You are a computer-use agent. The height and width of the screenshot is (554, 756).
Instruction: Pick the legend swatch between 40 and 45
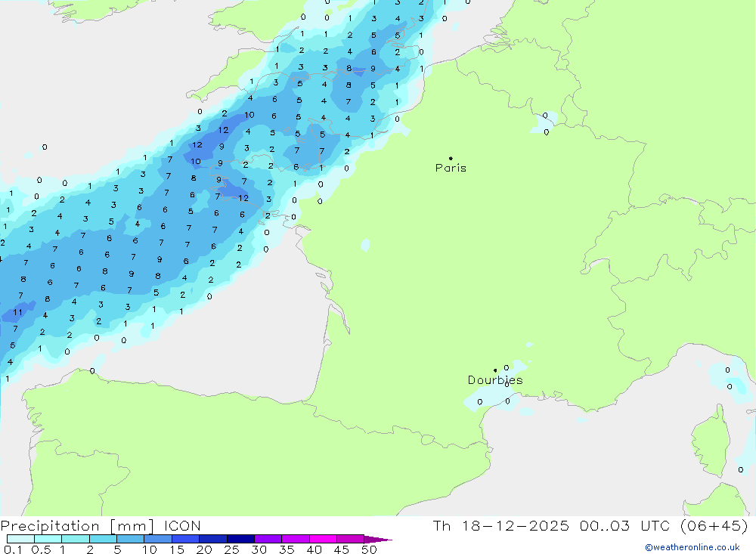(x=323, y=539)
